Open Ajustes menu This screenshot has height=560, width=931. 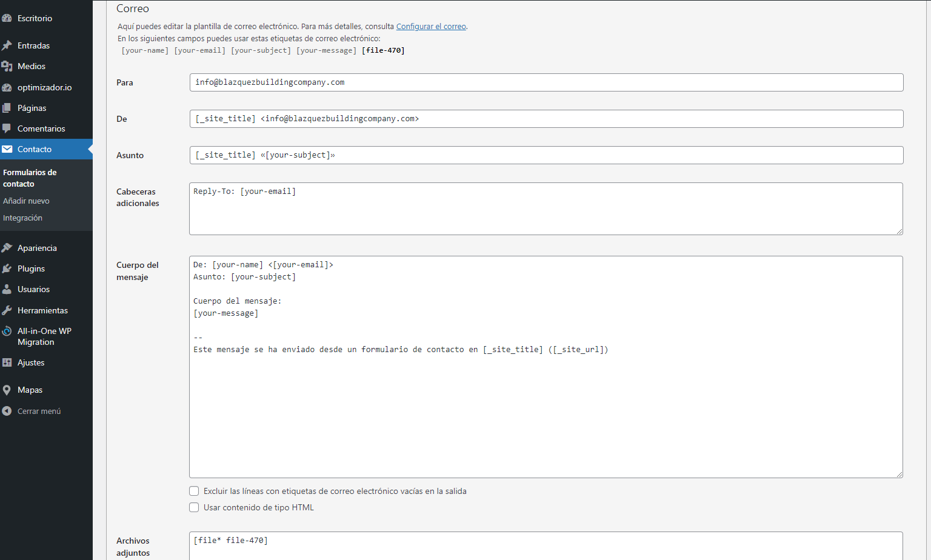click(31, 362)
